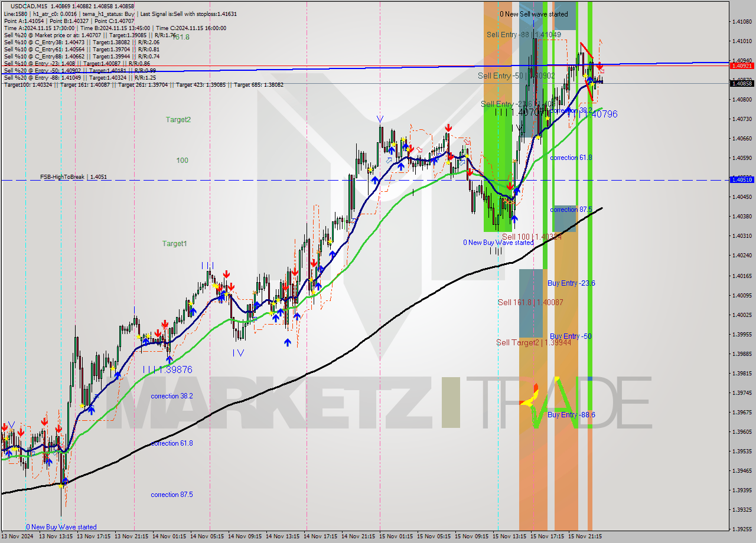Click the '15 Nov 21:15' time axis label

[586, 537]
